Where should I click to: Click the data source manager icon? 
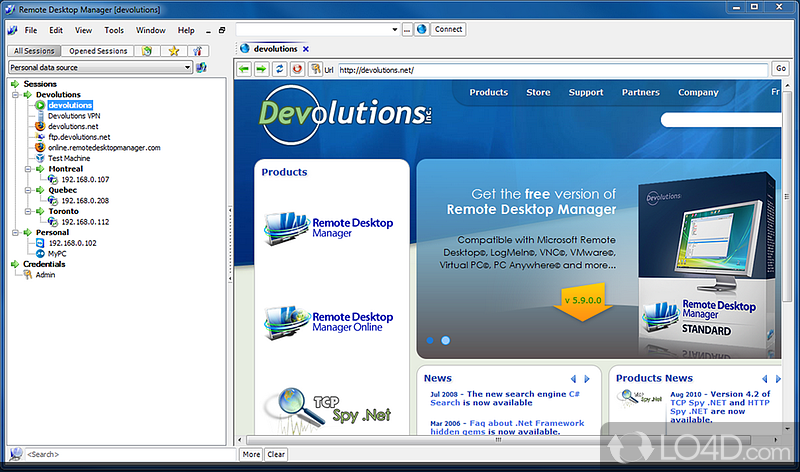(x=202, y=67)
